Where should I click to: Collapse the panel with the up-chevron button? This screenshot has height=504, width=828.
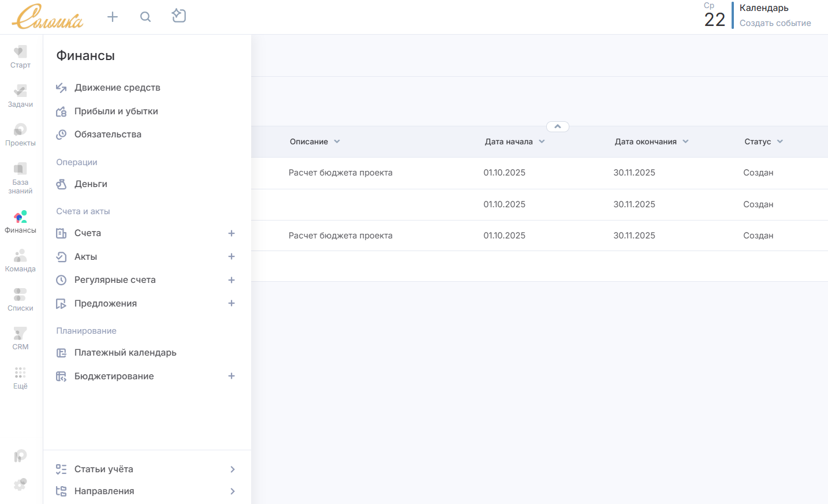[558, 126]
